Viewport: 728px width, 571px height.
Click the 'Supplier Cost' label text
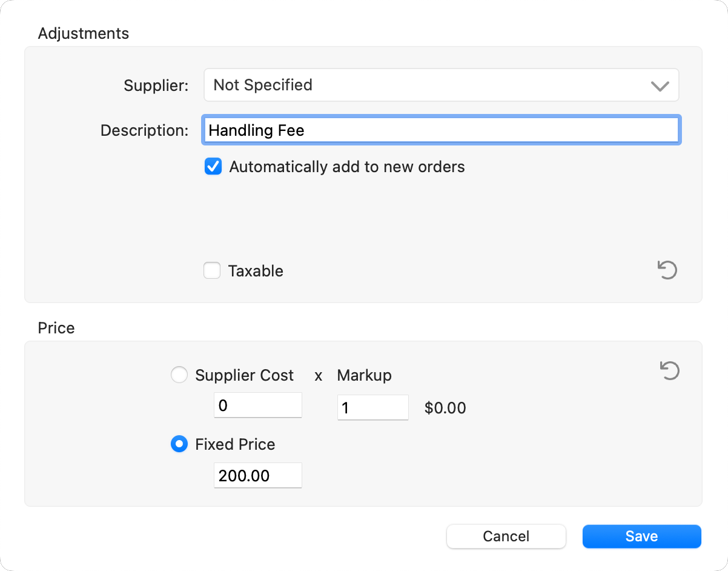pyautogui.click(x=244, y=375)
